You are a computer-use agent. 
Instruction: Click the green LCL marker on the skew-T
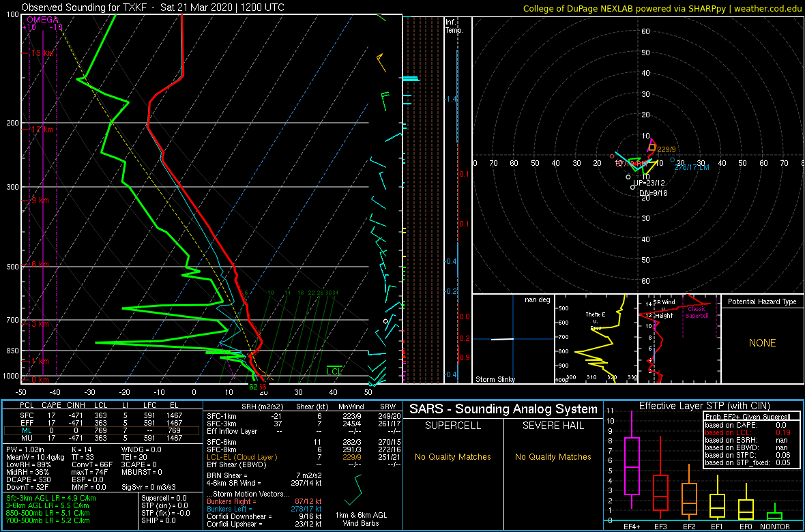[x=335, y=371]
